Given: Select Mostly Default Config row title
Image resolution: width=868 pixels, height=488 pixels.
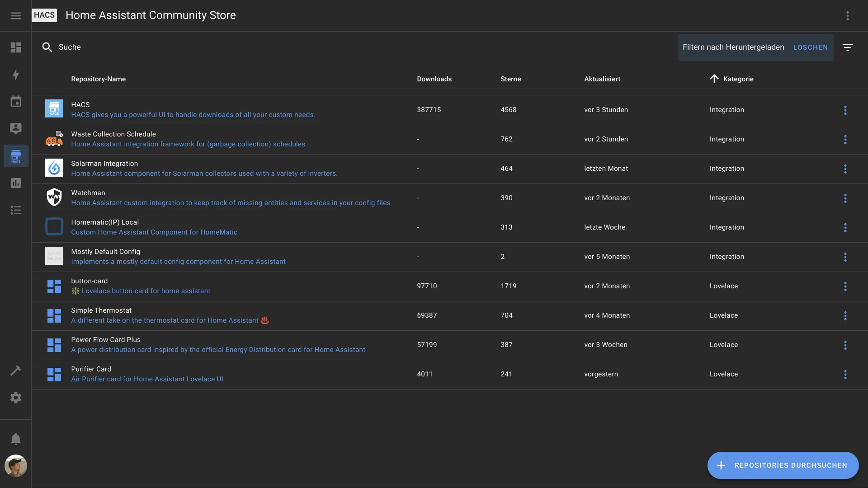Looking at the screenshot, I should [105, 252].
